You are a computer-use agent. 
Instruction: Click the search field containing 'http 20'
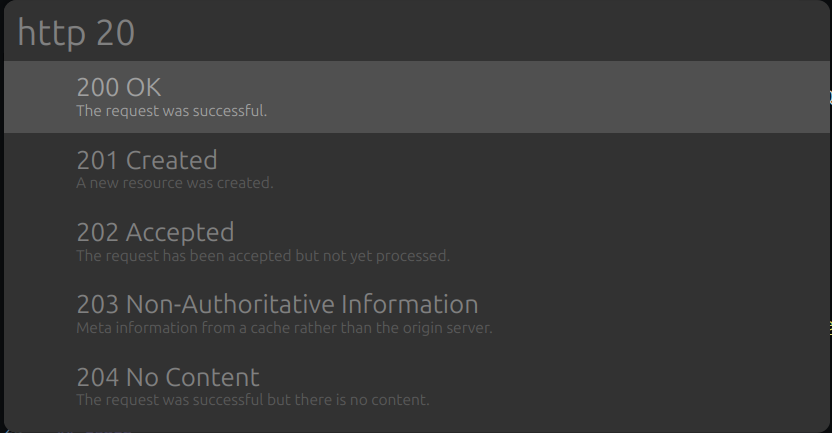[400, 33]
